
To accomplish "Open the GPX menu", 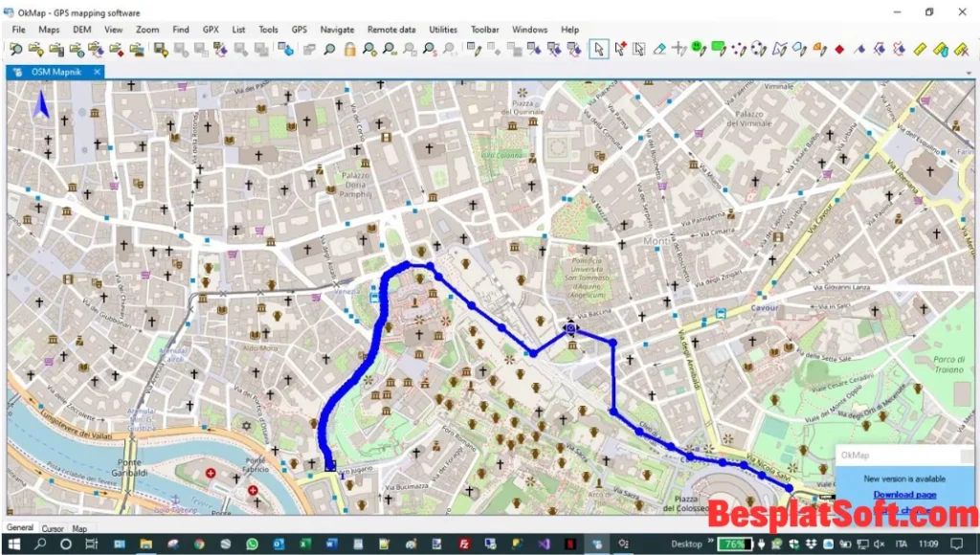I will (211, 29).
